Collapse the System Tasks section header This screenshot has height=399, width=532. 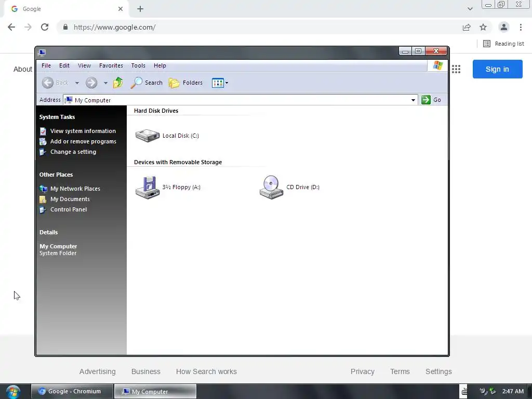(57, 117)
